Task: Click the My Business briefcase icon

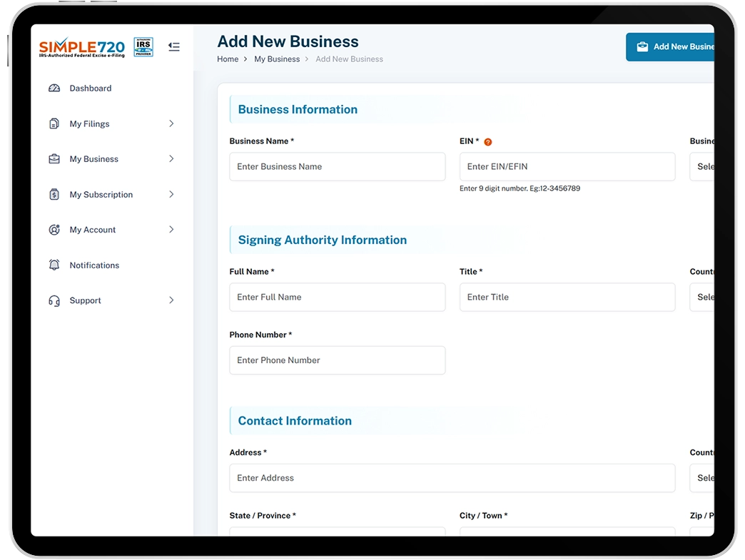Action: [x=54, y=158]
